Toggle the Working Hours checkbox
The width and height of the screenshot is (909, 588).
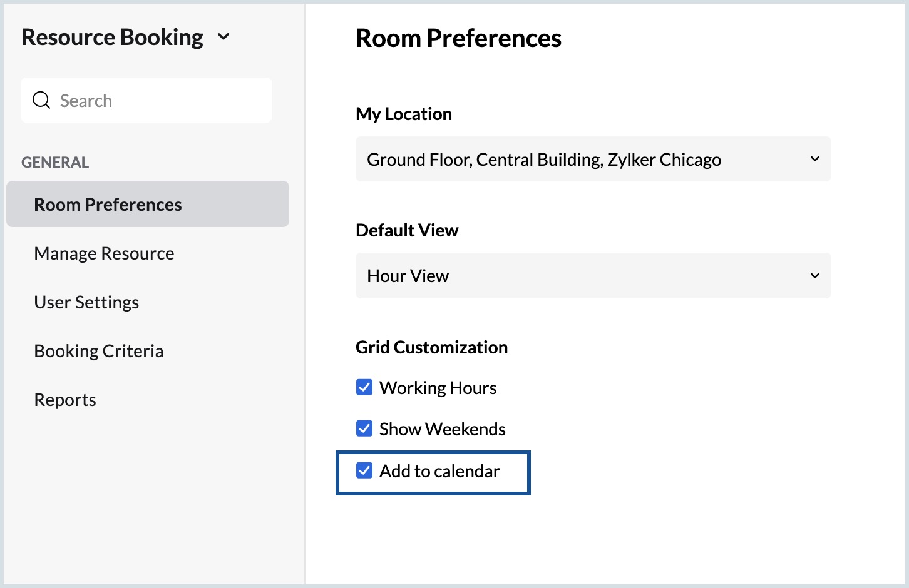(364, 387)
